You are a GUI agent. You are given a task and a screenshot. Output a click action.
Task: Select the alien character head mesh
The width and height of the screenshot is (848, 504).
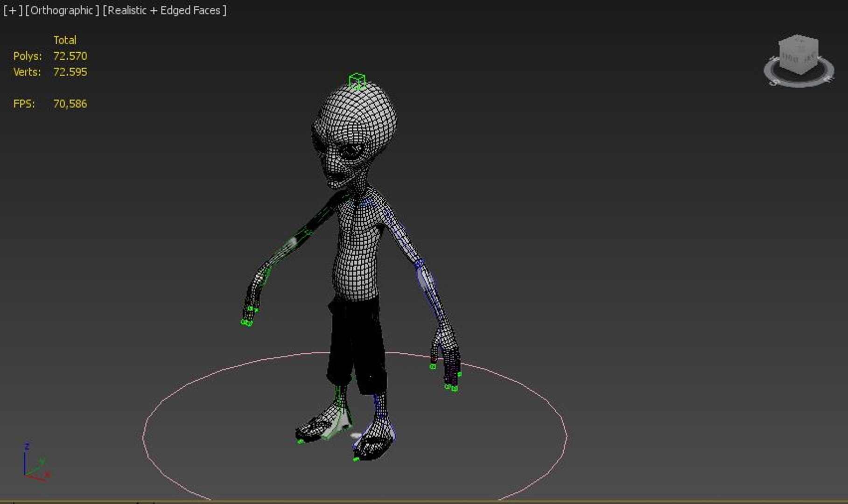coord(355,135)
